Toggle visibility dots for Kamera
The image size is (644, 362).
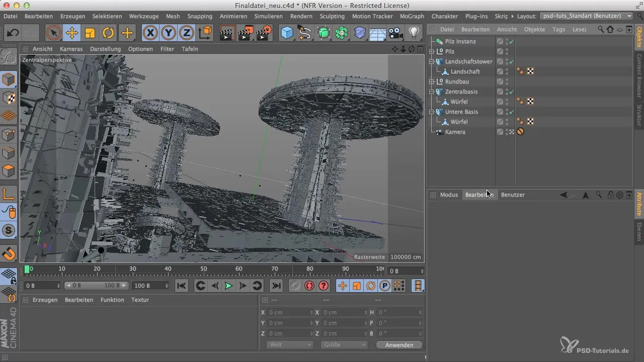pyautogui.click(x=507, y=132)
